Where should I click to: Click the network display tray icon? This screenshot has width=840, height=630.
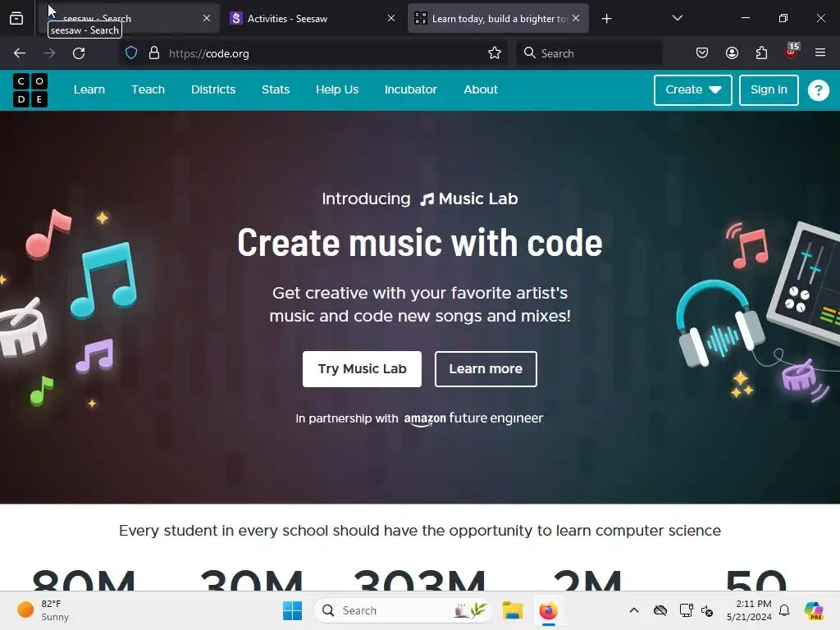(x=686, y=610)
